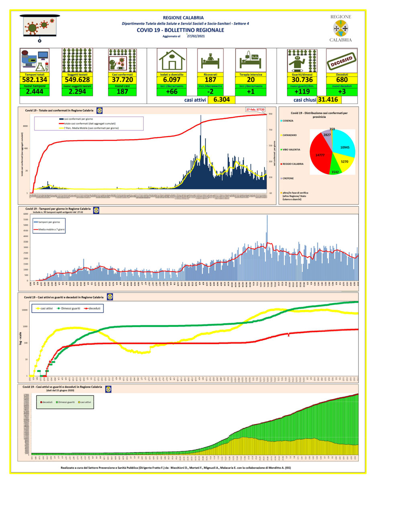This screenshot has height=532, width=411.
Task: Click the 'log - scale' axis label
Action: tap(20, 338)
